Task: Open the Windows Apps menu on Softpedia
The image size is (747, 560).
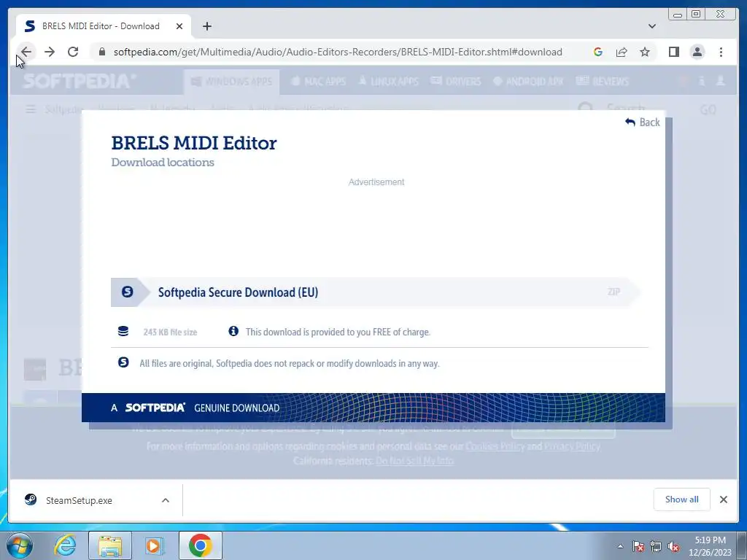Action: pyautogui.click(x=231, y=82)
